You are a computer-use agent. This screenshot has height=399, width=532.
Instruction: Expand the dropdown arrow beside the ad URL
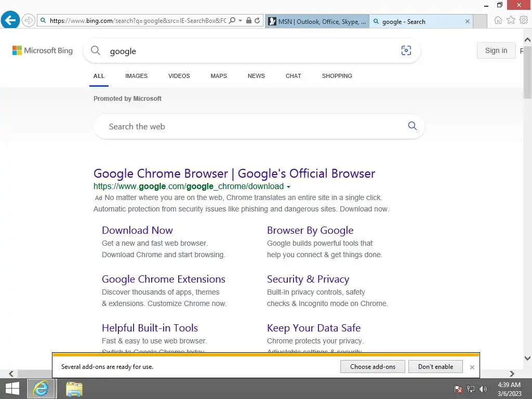[x=289, y=187]
